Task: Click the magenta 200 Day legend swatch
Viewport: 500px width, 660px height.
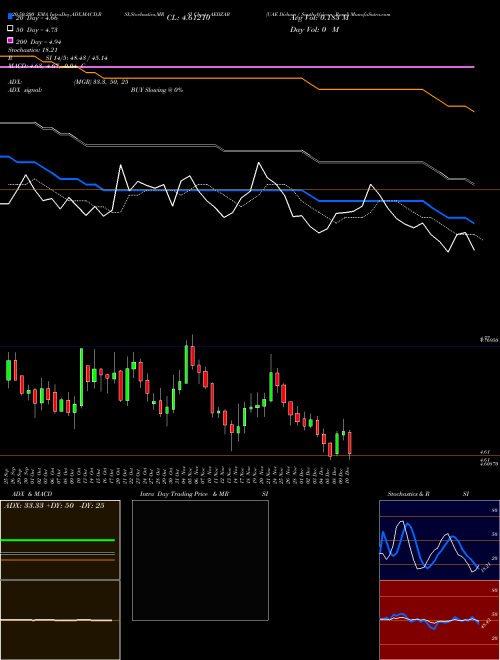Action: click(x=10, y=40)
